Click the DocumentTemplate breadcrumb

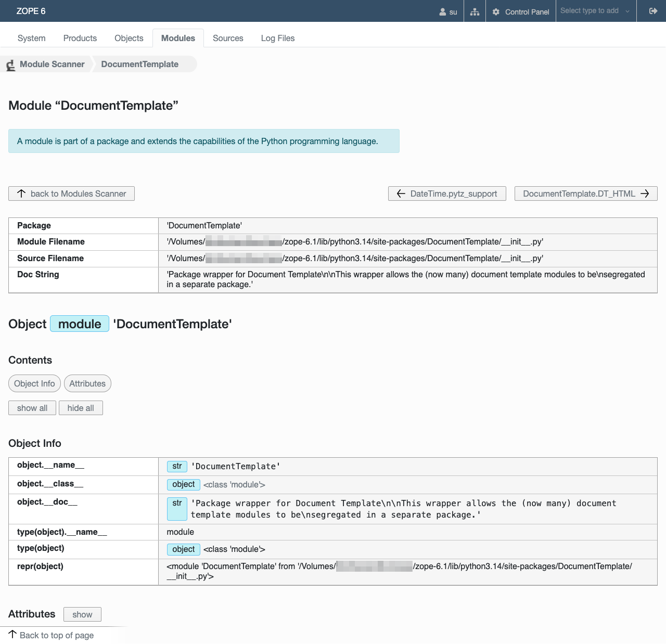(140, 64)
